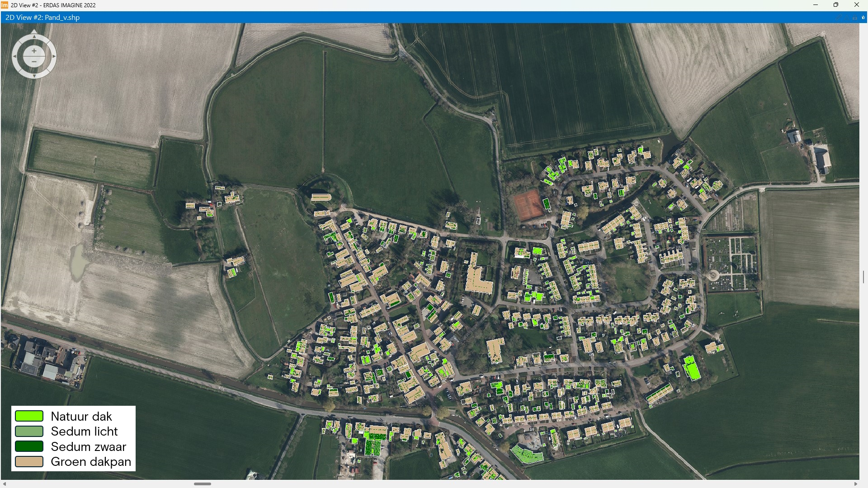
Task: Pan the view up with navigator arrow
Action: pos(34,37)
